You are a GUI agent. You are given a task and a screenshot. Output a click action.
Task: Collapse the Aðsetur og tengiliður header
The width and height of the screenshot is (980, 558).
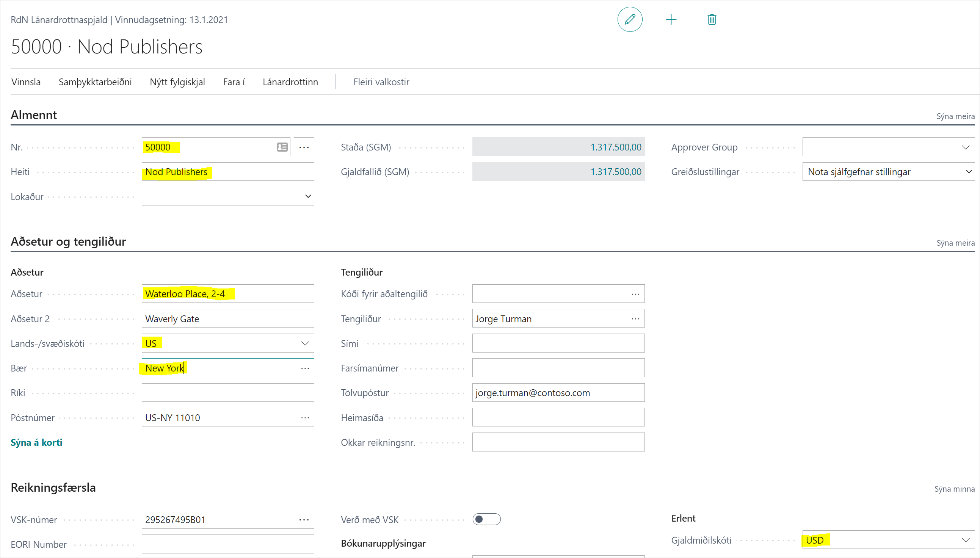(68, 241)
